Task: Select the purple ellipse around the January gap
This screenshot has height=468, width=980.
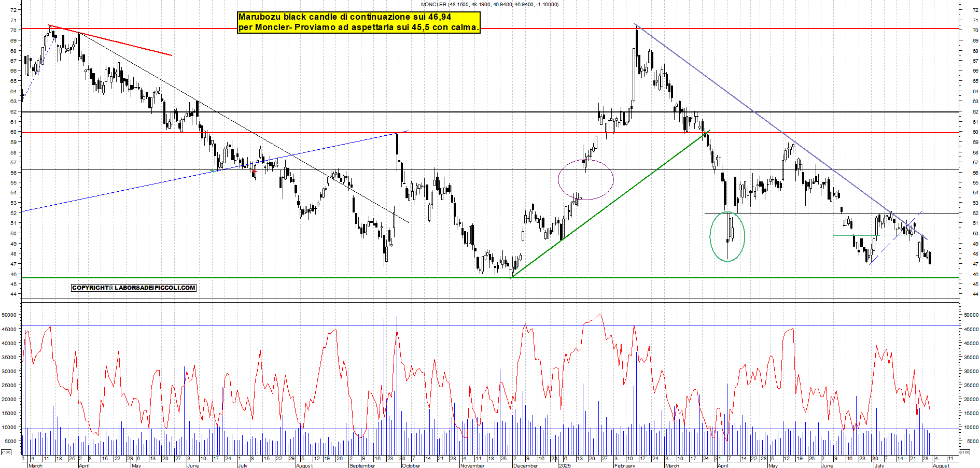Action: (x=586, y=179)
